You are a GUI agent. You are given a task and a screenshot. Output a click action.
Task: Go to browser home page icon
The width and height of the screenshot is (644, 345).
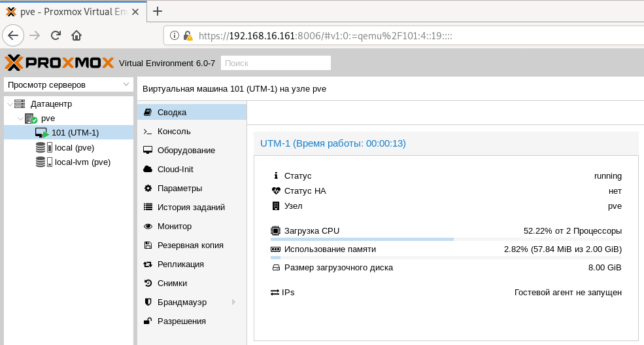pos(76,35)
